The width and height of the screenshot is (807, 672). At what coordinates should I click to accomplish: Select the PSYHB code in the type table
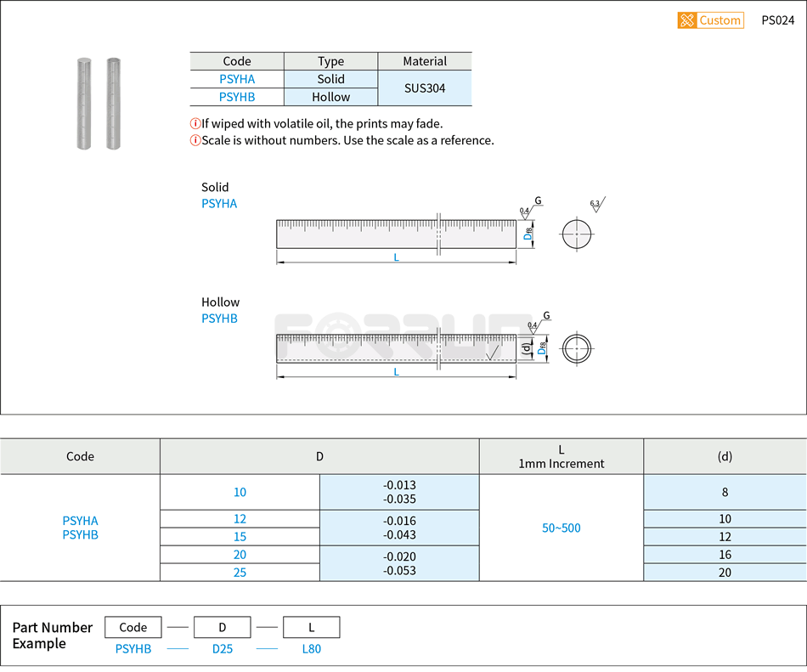[x=237, y=97]
